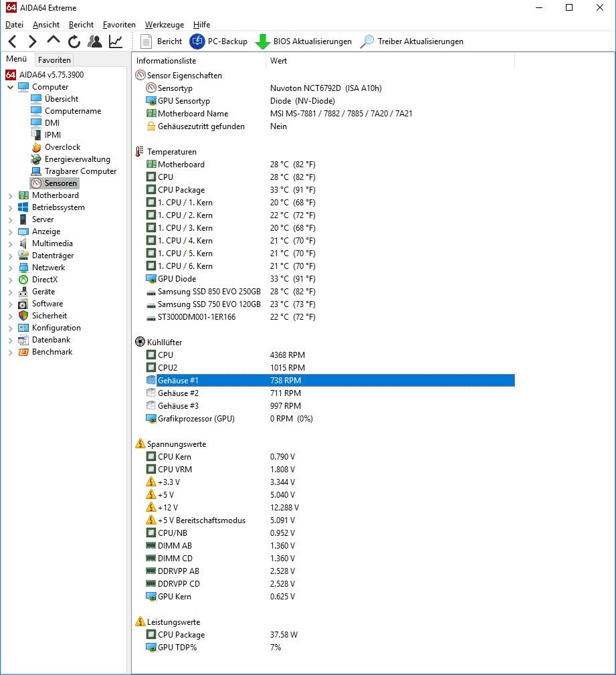
Task: Click the Datenbank icon in tree
Action: click(23, 340)
